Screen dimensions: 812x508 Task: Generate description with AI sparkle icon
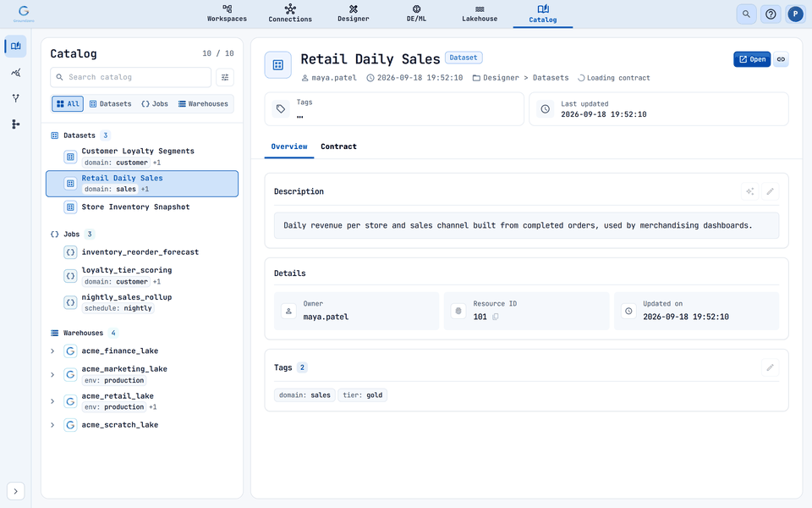click(750, 191)
